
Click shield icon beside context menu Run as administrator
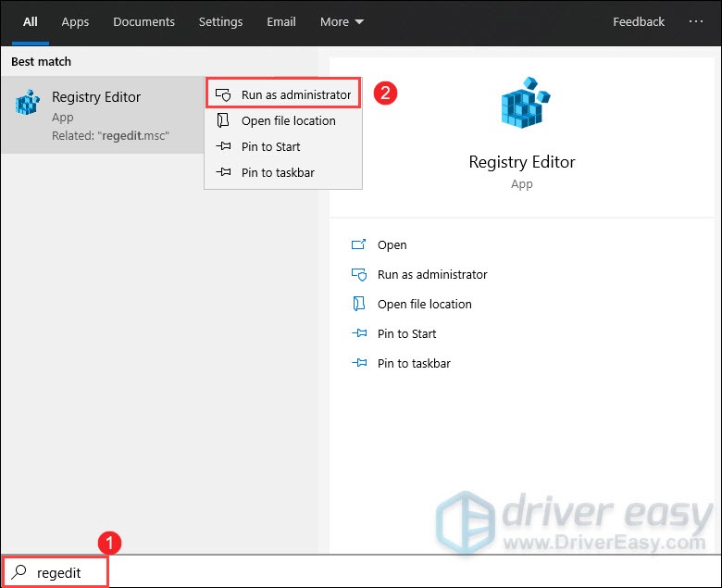(x=223, y=94)
